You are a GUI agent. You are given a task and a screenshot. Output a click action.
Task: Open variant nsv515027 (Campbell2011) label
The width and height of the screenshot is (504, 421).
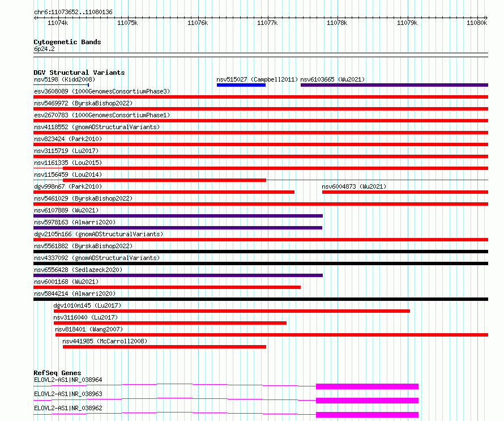pos(257,79)
